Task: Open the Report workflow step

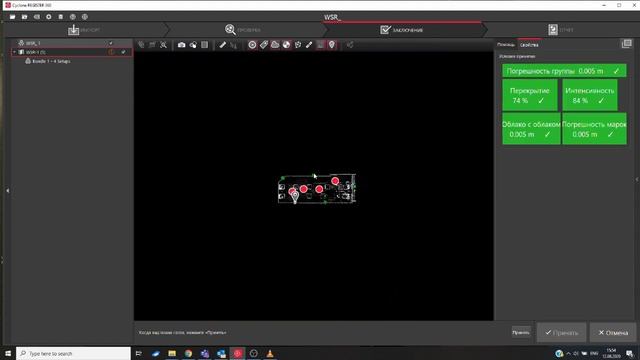Action: click(561, 30)
